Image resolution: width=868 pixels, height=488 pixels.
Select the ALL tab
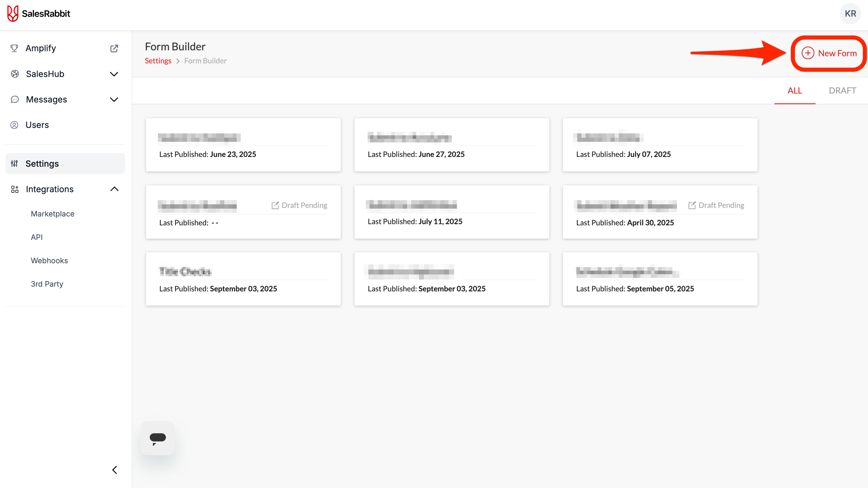(794, 91)
